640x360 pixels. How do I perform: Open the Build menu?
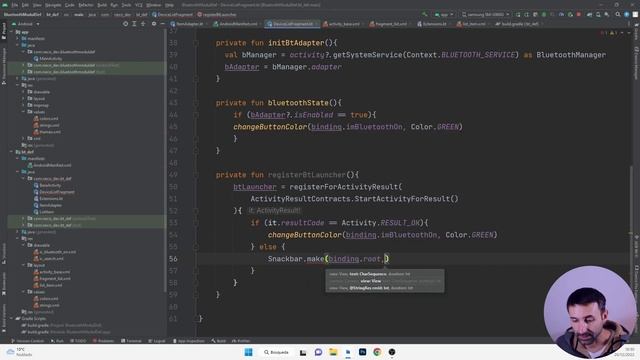[x=102, y=5]
